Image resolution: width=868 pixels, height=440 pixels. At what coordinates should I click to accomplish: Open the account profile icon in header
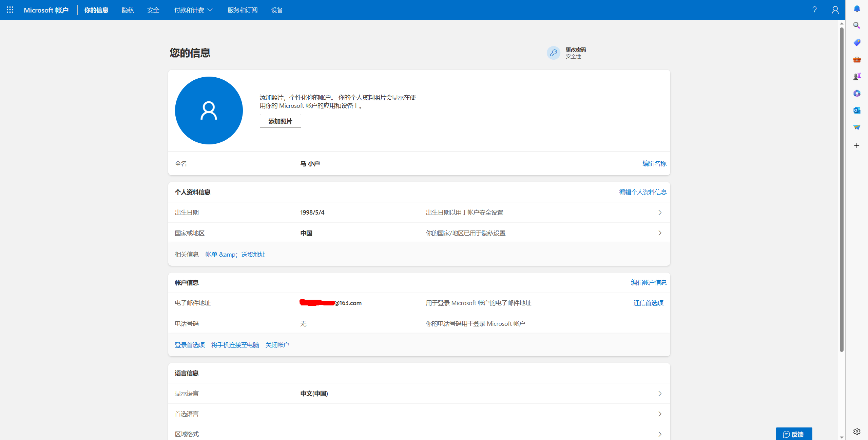835,10
